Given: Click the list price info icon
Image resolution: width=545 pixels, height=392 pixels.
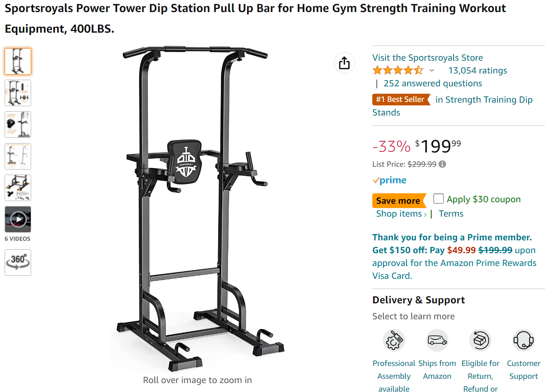Looking at the screenshot, I should [x=442, y=164].
